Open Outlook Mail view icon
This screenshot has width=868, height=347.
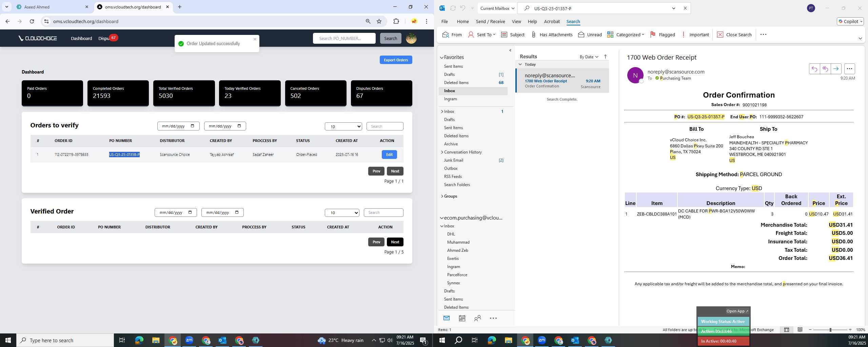click(x=447, y=318)
